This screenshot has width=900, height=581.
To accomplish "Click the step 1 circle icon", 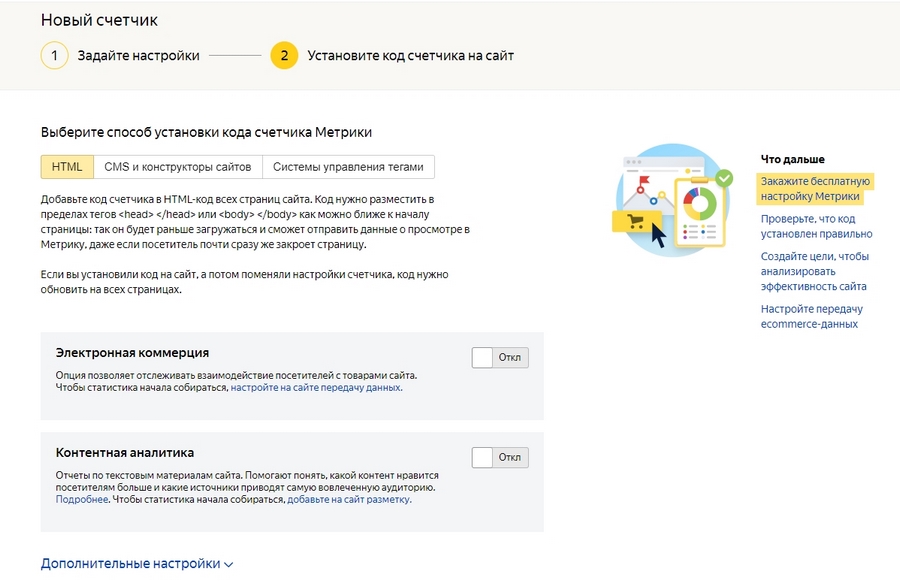I will 55,56.
